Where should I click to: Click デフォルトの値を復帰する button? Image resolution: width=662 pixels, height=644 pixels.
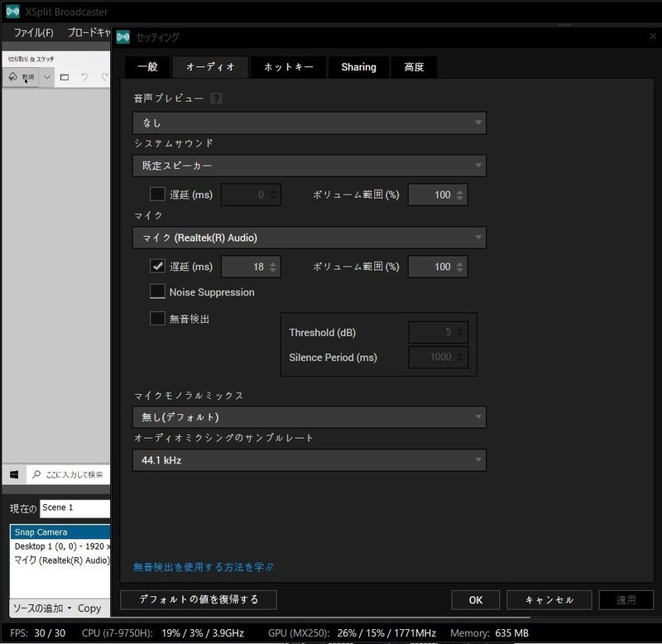(x=199, y=599)
